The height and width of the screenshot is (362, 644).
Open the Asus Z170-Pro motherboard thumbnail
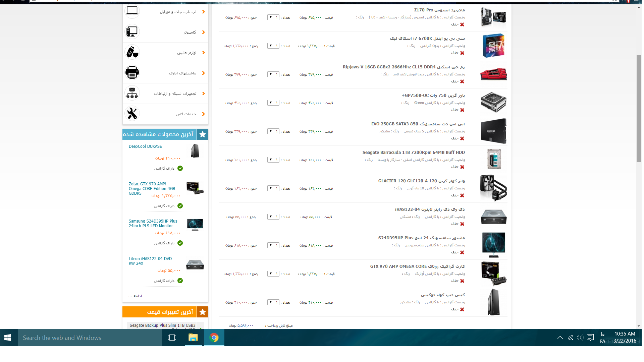(x=493, y=17)
